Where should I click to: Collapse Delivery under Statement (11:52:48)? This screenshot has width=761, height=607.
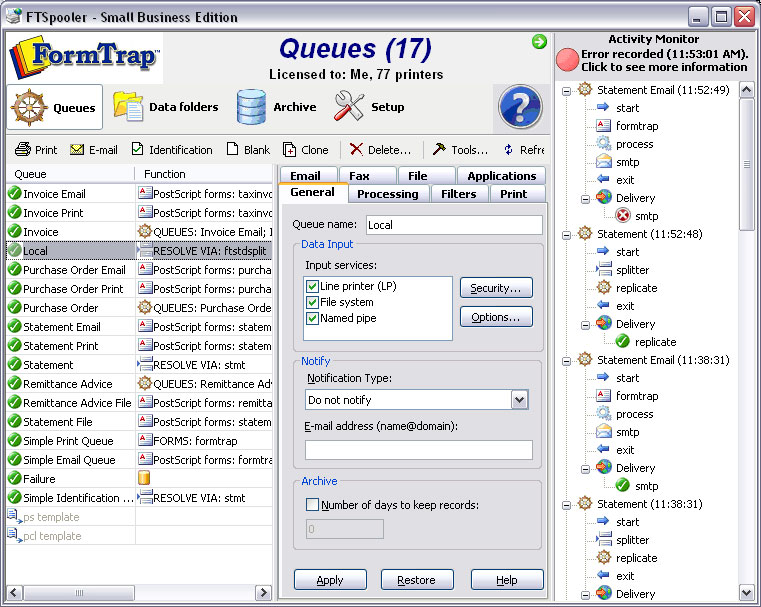[585, 325]
